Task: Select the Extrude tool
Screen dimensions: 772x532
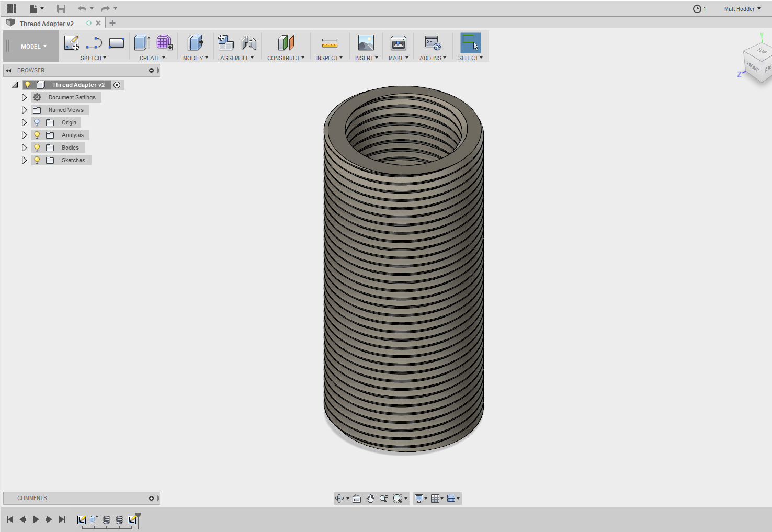Action: pyautogui.click(x=142, y=43)
